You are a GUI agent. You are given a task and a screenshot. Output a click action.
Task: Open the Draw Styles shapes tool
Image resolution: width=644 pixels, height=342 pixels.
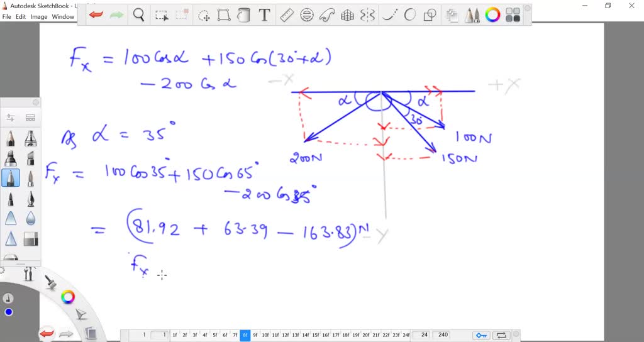coord(430,15)
